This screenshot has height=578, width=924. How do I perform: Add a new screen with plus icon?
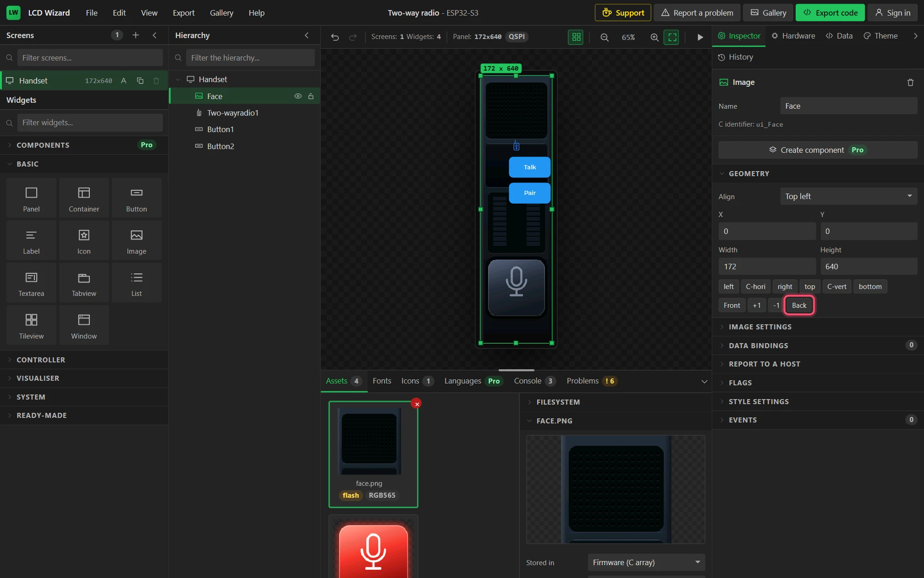pyautogui.click(x=136, y=35)
